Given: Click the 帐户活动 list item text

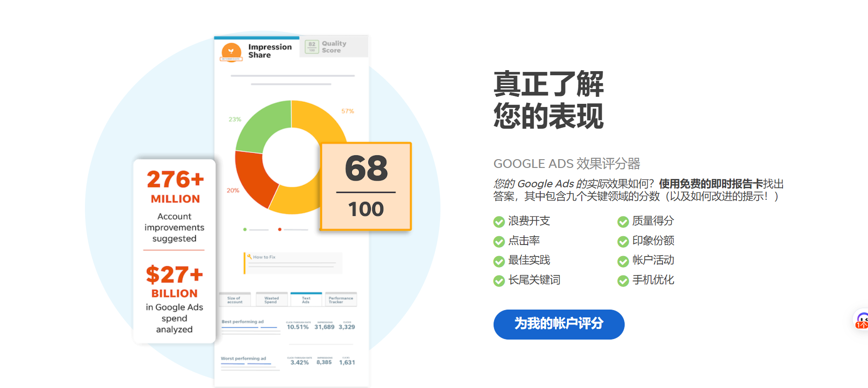Looking at the screenshot, I should pyautogui.click(x=653, y=260).
